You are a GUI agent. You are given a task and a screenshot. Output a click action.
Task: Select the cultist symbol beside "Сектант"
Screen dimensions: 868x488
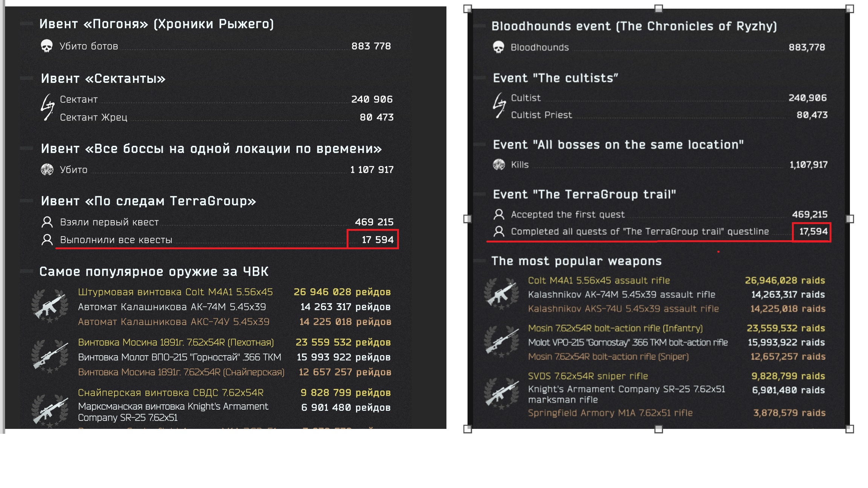47,107
